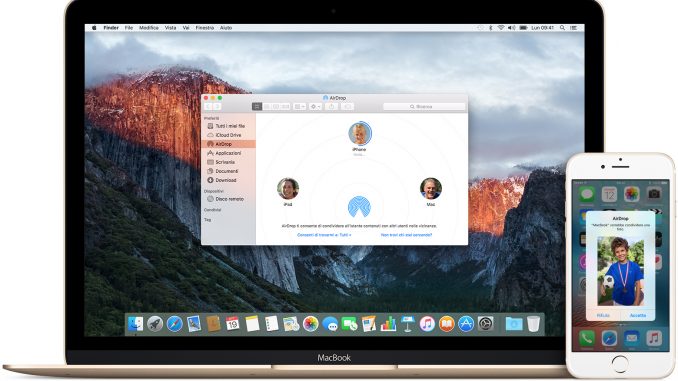Tap the Music app in the iPhone dock
This screenshot has width=678, height=381.
tap(654, 338)
